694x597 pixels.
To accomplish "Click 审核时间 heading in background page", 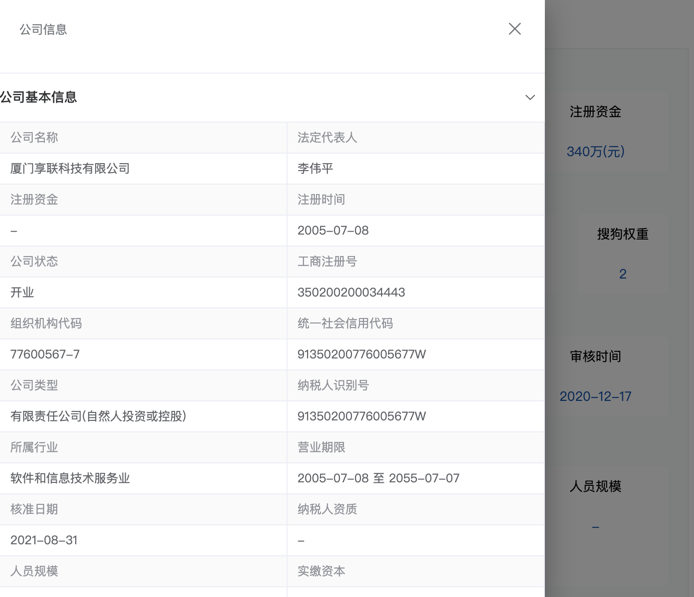I will 595,356.
